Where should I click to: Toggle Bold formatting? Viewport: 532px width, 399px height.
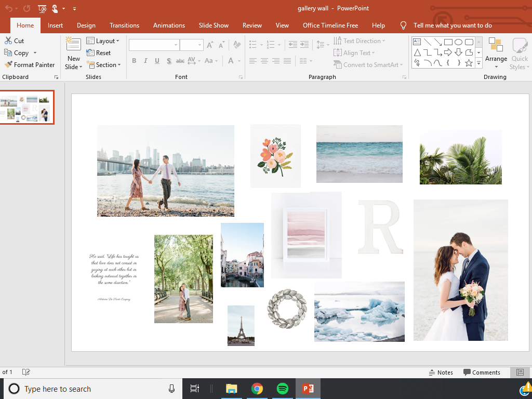pyautogui.click(x=134, y=61)
